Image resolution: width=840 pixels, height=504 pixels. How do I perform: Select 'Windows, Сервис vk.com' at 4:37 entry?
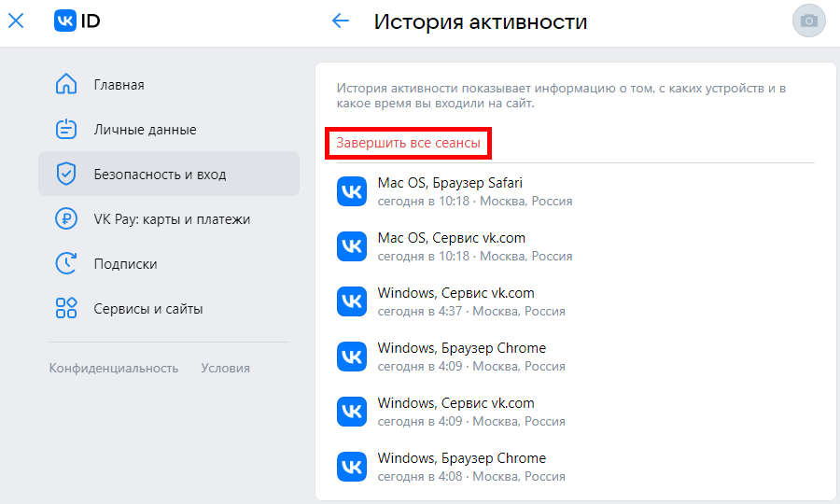point(455,293)
